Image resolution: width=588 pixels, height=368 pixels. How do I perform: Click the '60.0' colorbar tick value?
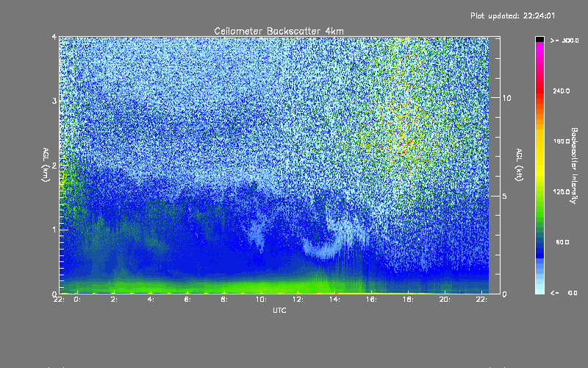coord(562,242)
